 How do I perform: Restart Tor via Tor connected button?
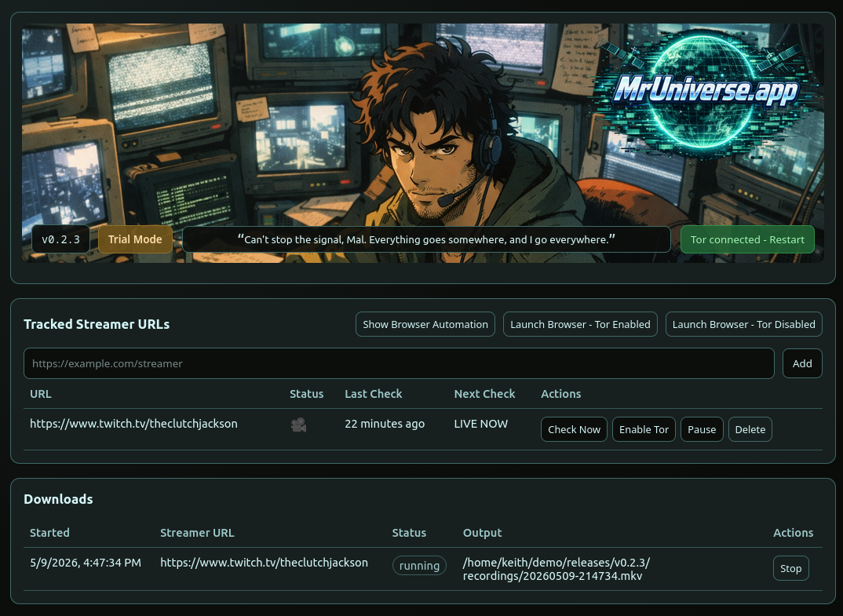tap(747, 239)
